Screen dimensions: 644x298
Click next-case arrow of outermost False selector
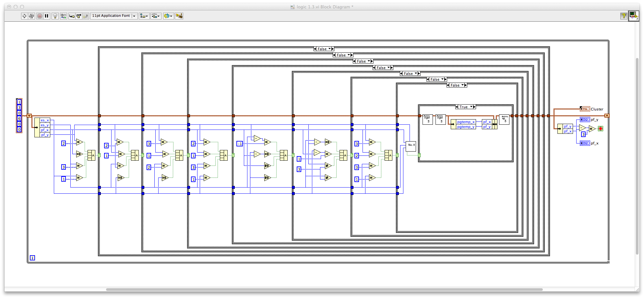333,49
